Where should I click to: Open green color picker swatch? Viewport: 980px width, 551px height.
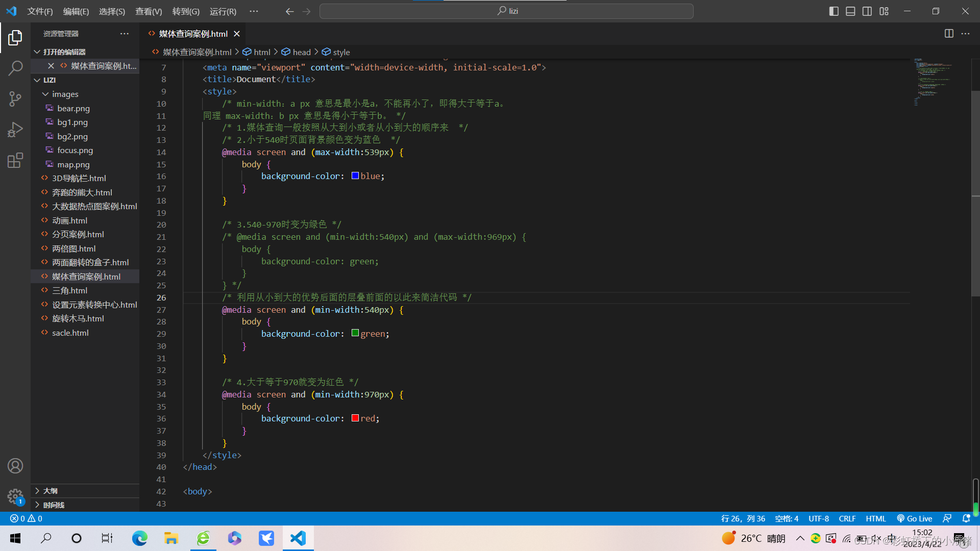[x=355, y=333]
